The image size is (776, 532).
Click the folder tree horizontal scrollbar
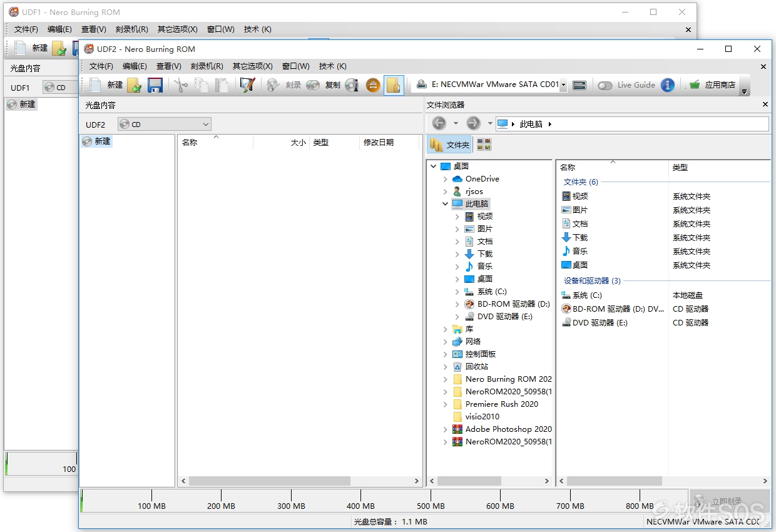(469, 481)
